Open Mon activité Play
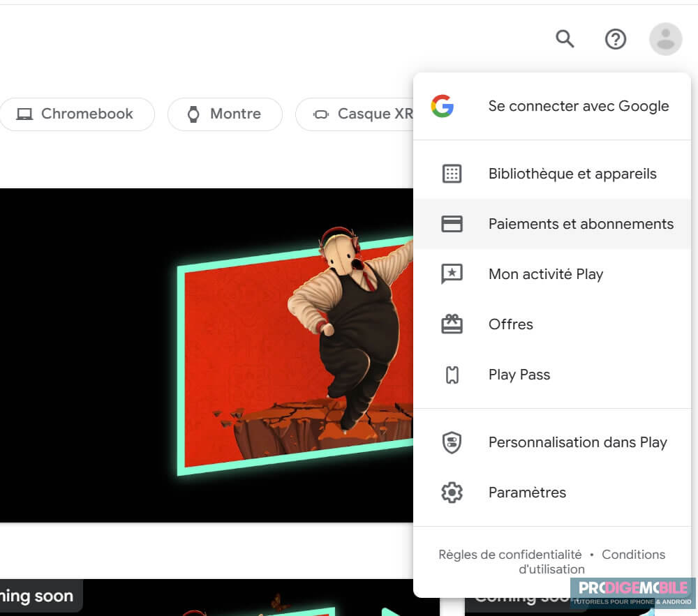The image size is (698, 616). pos(552,274)
